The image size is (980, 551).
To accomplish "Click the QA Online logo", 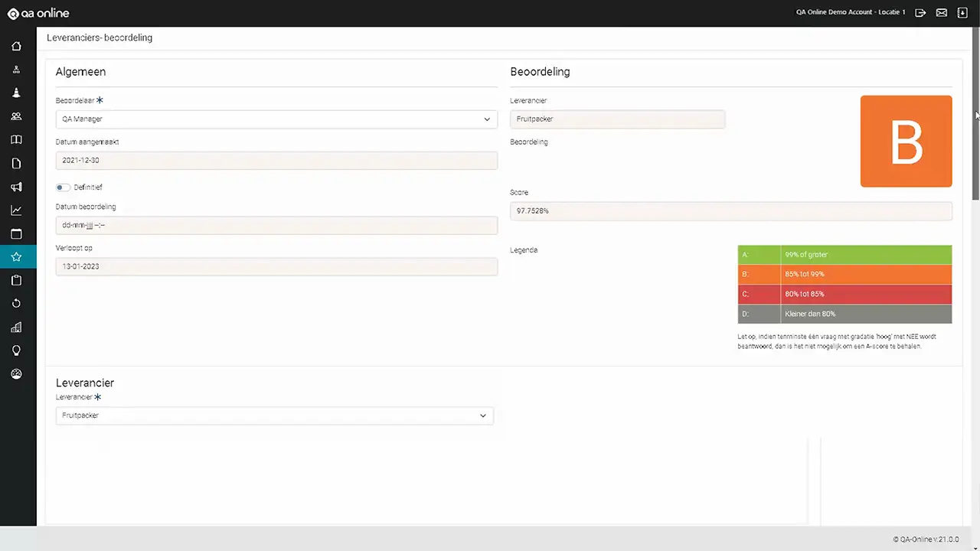I will coord(38,13).
